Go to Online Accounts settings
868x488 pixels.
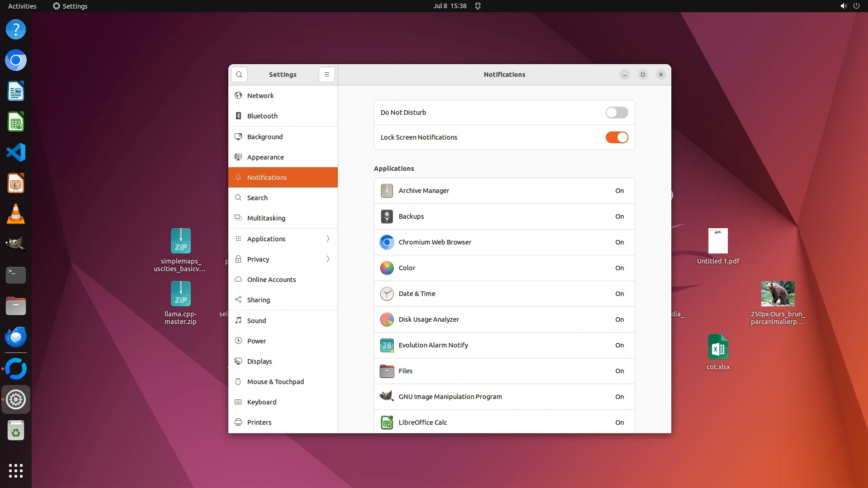coord(271,279)
